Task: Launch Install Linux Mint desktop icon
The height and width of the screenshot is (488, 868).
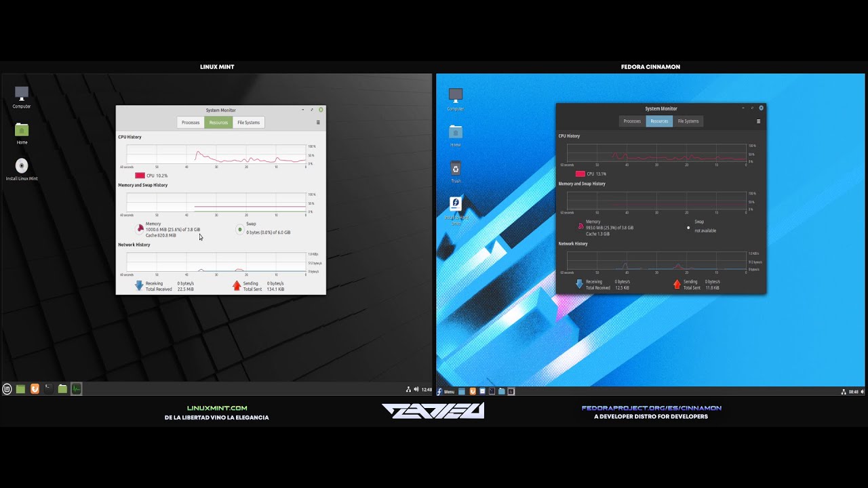Action: 22,169
